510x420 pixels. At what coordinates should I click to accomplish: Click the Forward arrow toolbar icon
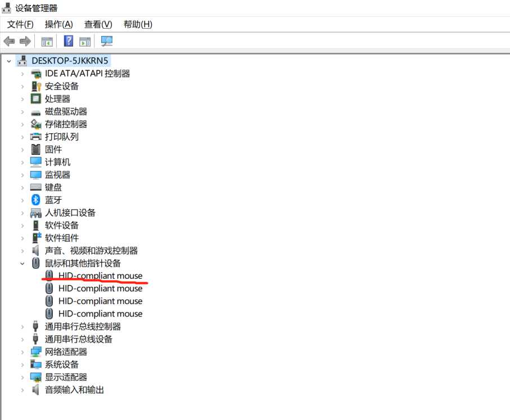coord(25,41)
